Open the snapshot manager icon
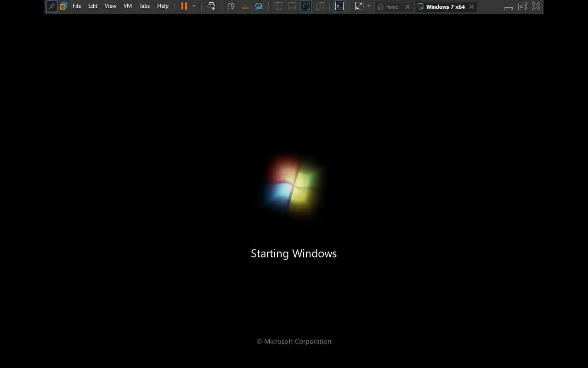588x368 pixels. click(259, 6)
